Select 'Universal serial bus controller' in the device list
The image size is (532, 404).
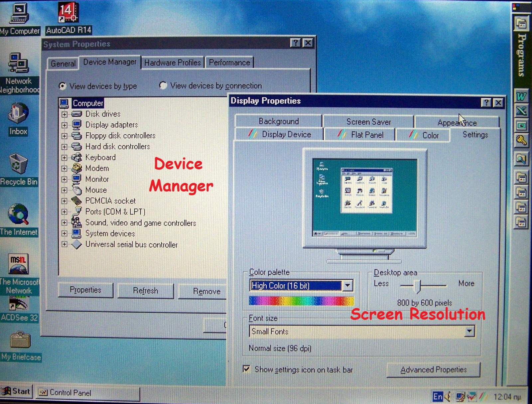131,244
